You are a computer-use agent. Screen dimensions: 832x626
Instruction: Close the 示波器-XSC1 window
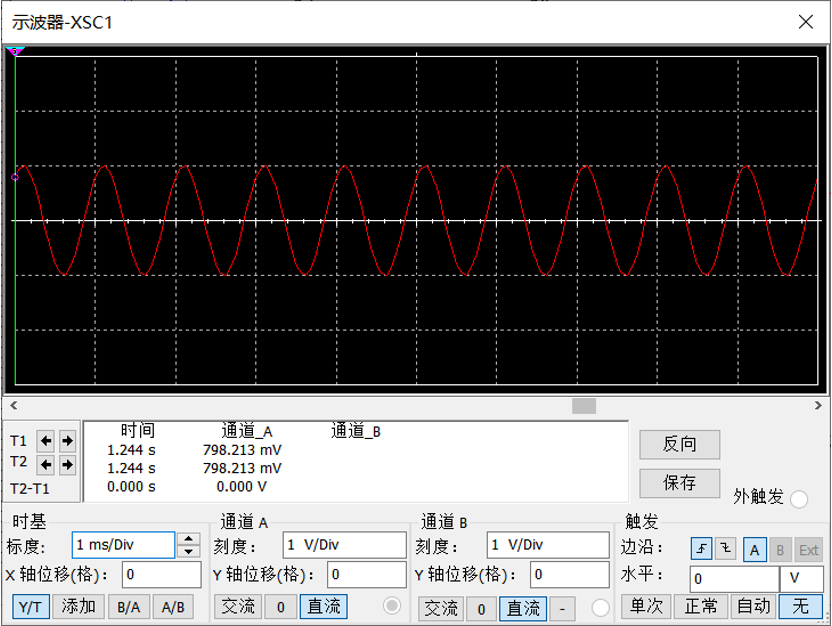coord(805,22)
